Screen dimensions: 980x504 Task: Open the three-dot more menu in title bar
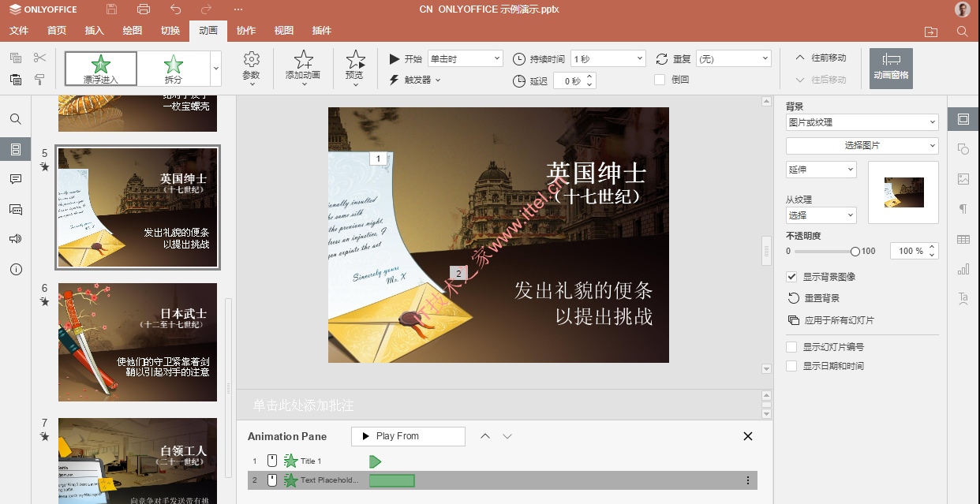(238, 9)
